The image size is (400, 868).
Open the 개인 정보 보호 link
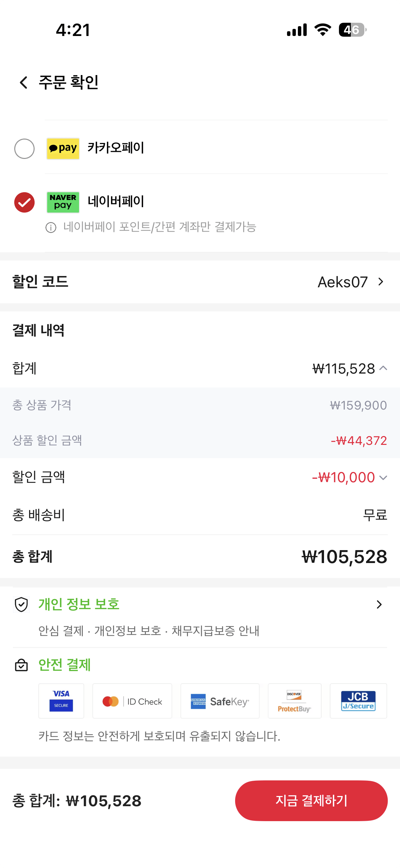tap(79, 604)
